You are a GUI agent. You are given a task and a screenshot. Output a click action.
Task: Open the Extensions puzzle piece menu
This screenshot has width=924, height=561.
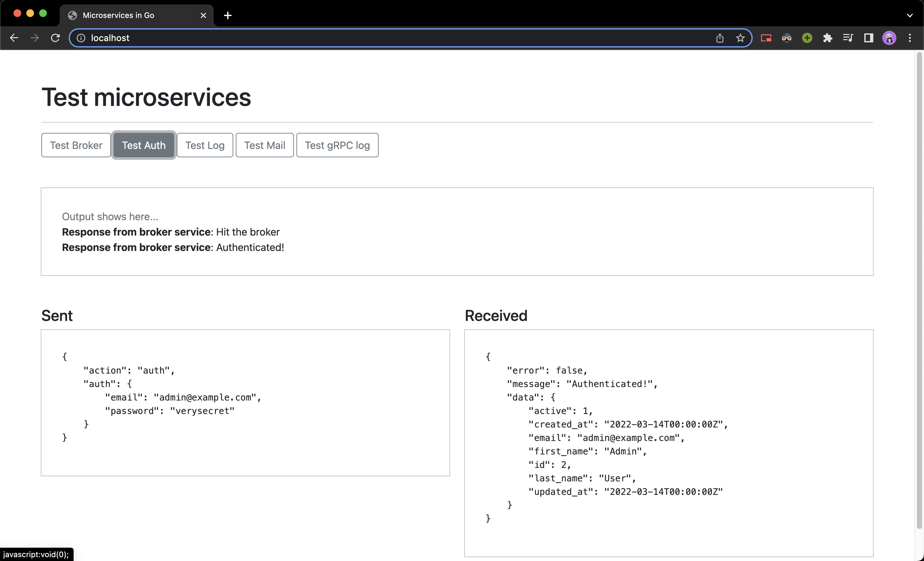coord(828,38)
